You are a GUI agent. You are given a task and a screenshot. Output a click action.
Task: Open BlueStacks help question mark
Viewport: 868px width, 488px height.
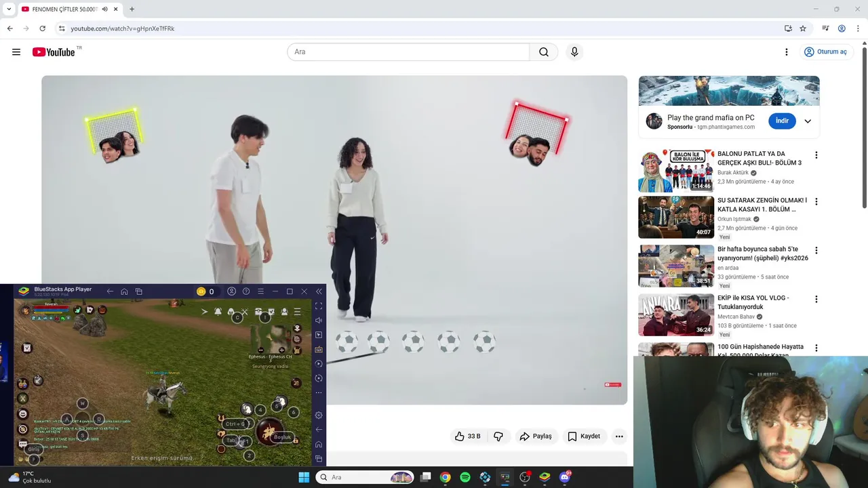tap(246, 291)
